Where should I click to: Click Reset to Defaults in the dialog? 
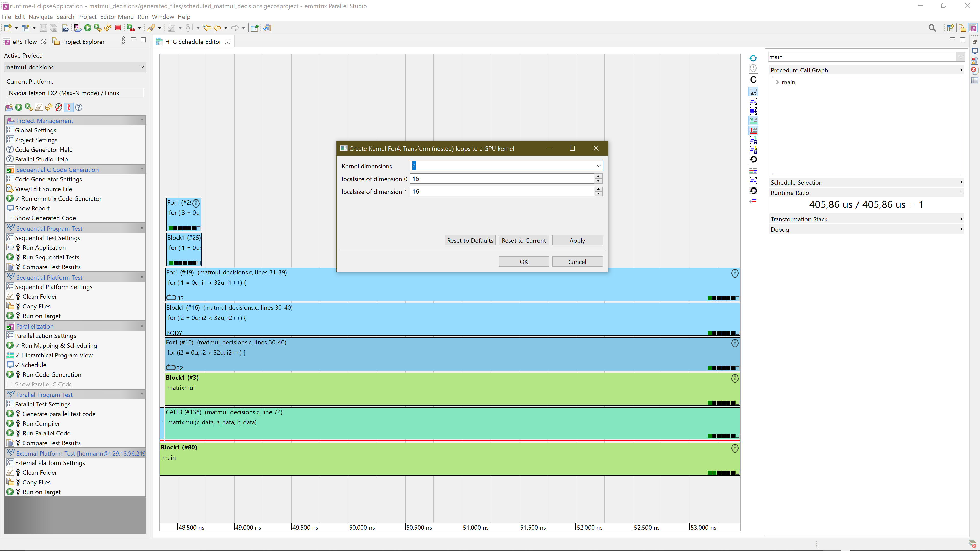coord(470,240)
